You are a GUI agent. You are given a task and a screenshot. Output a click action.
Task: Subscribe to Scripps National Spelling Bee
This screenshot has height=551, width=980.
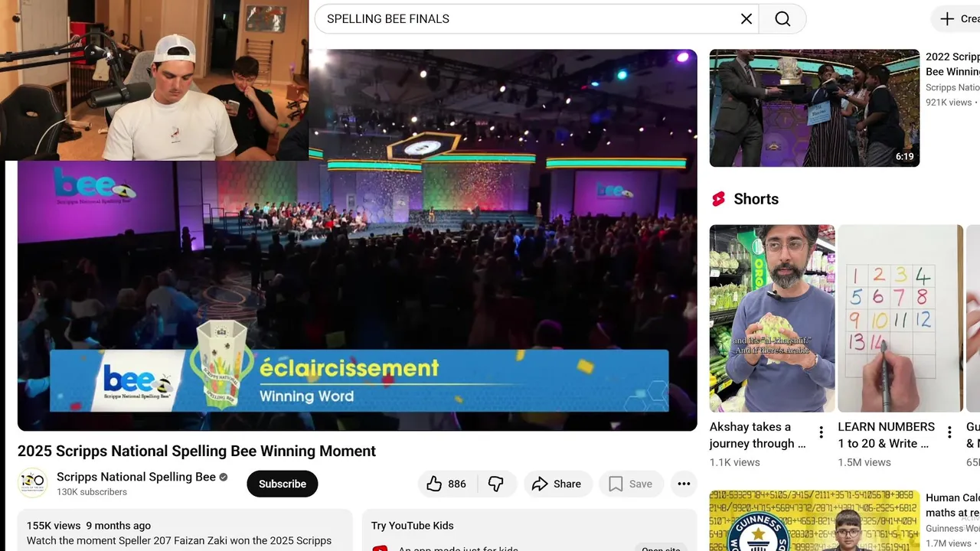pos(282,484)
